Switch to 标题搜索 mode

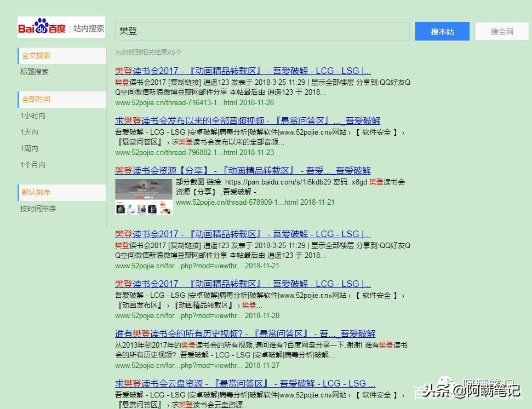(35, 72)
